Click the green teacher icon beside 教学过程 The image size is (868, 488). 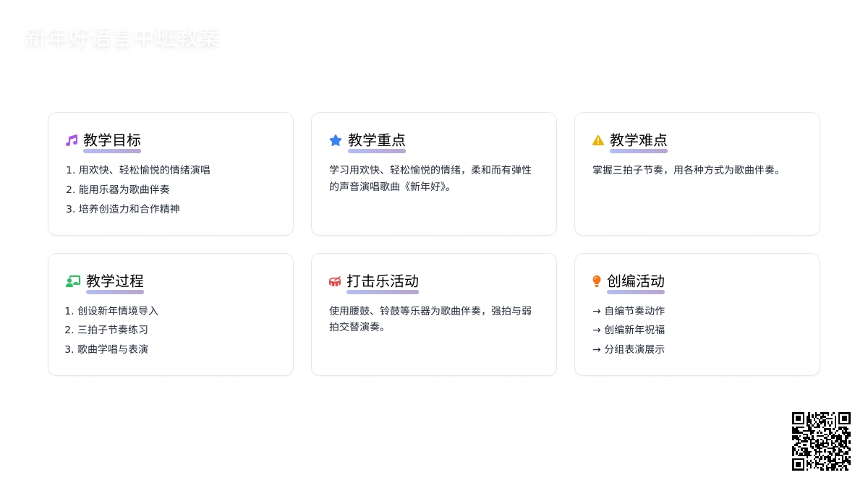72,281
